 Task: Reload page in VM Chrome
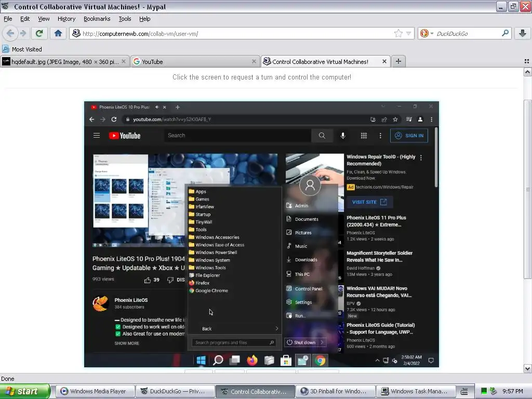tap(114, 119)
